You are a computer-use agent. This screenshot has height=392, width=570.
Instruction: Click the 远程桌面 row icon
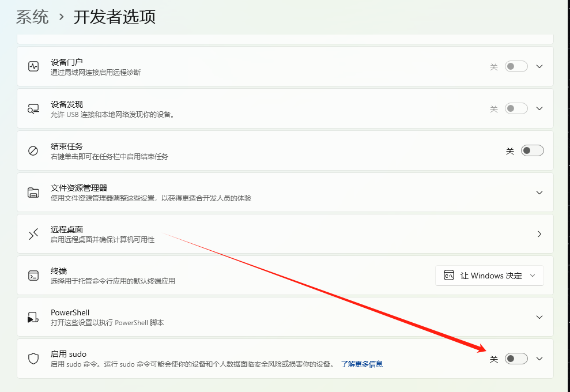33,233
